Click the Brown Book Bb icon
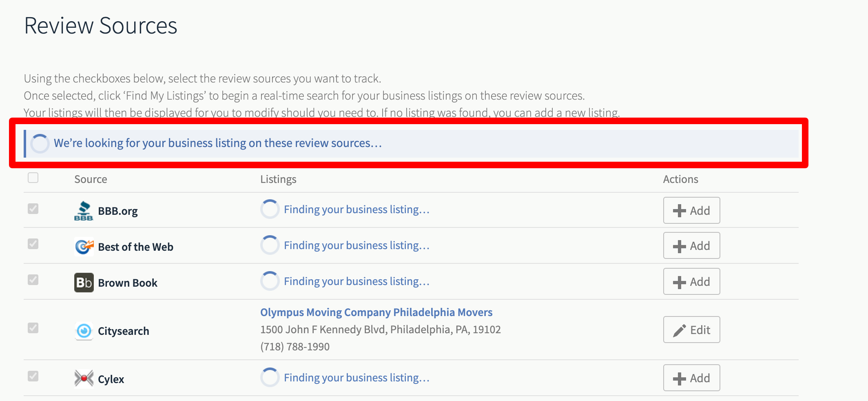 coord(84,283)
